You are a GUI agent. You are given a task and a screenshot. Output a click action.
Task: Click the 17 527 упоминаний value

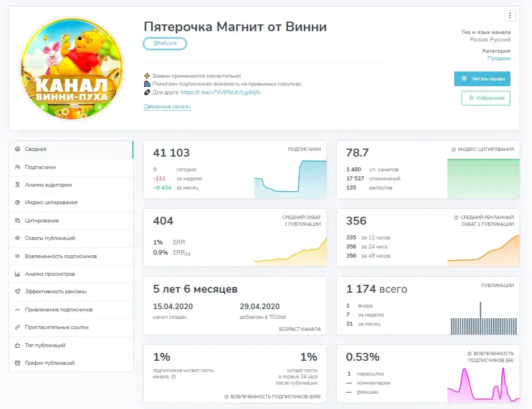[355, 179]
